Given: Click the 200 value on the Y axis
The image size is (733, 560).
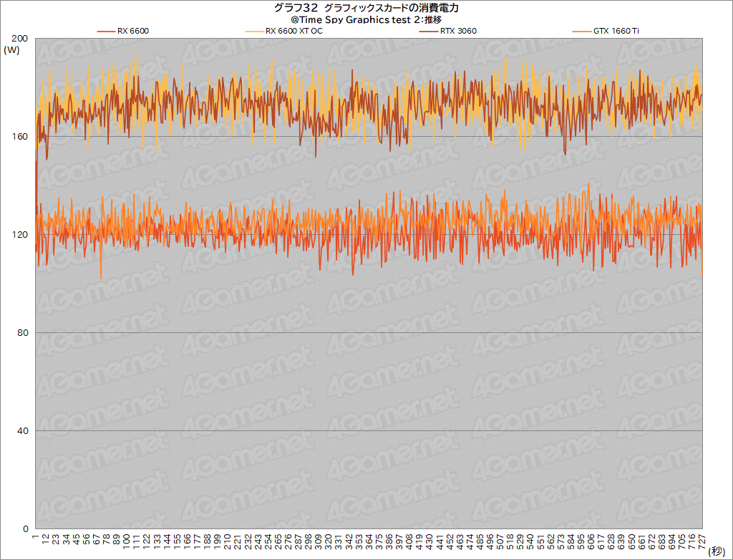Looking at the screenshot, I should pyautogui.click(x=21, y=39).
